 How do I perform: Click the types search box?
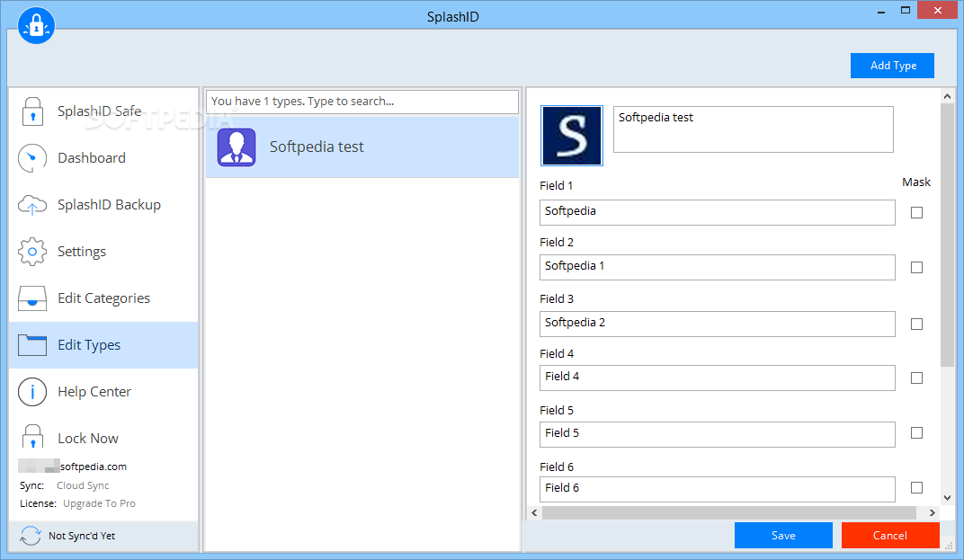click(362, 102)
